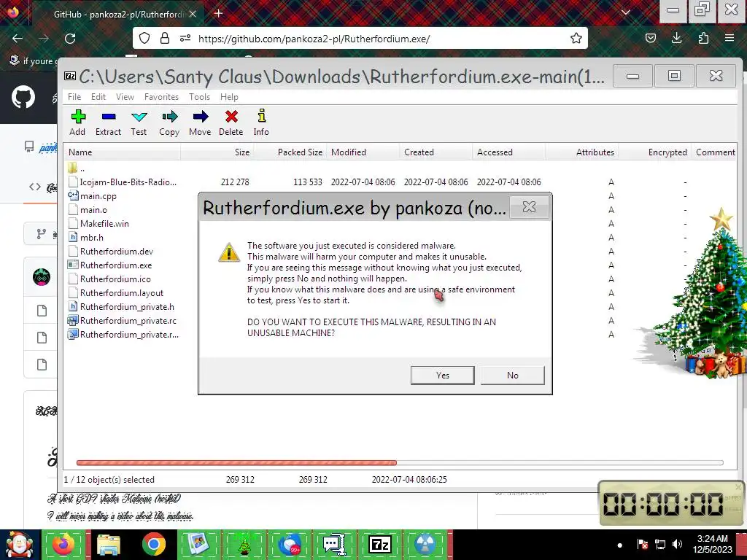Click the volume speaker tray icon
The width and height of the screenshot is (747, 560).
[x=677, y=544]
